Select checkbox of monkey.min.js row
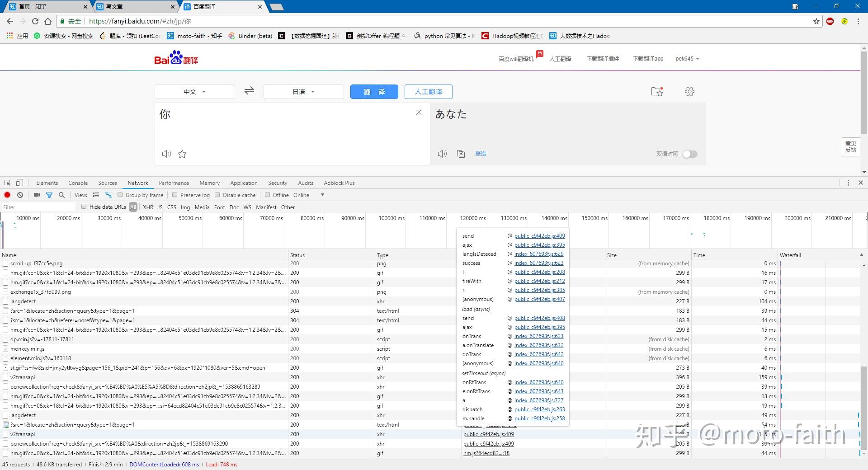 coord(5,348)
